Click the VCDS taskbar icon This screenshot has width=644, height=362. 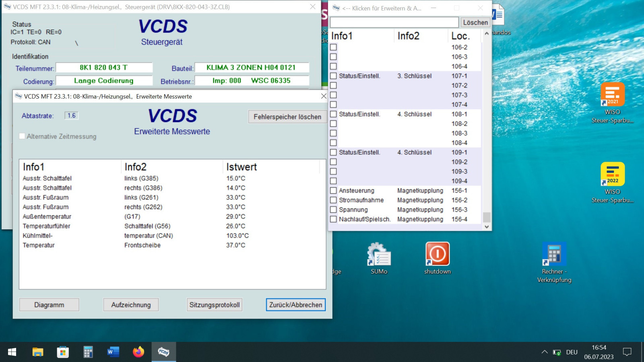click(x=163, y=352)
